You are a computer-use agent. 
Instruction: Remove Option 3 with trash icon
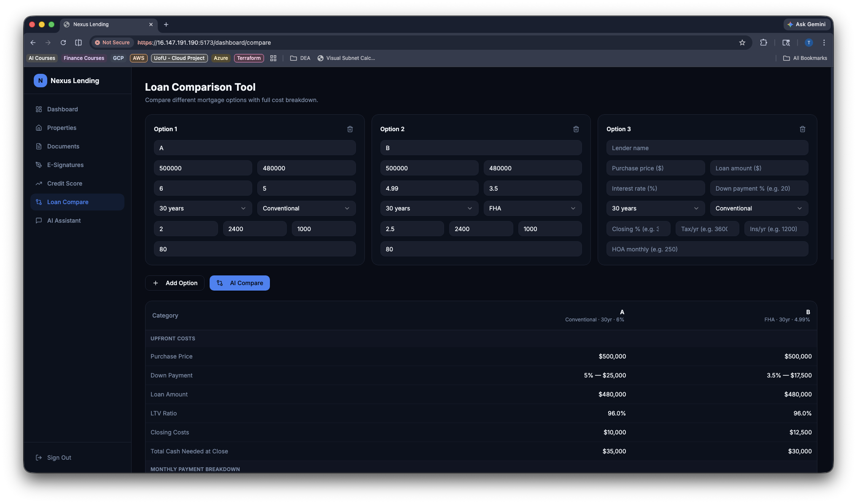(x=802, y=129)
